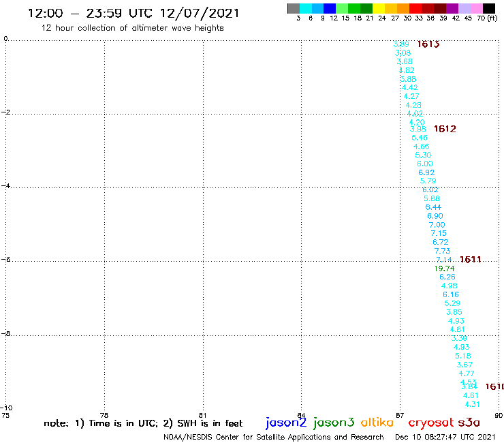Image resolution: width=504 pixels, height=443 pixels.
Task: Click the 6.26 wave height value
Action: 447,277
